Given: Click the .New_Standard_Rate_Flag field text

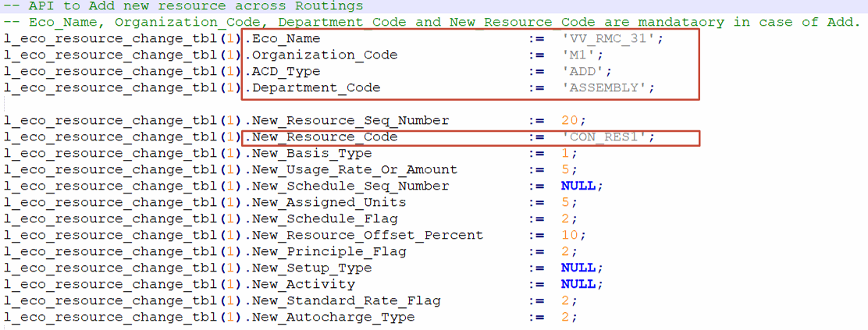Looking at the screenshot, I should click(343, 300).
